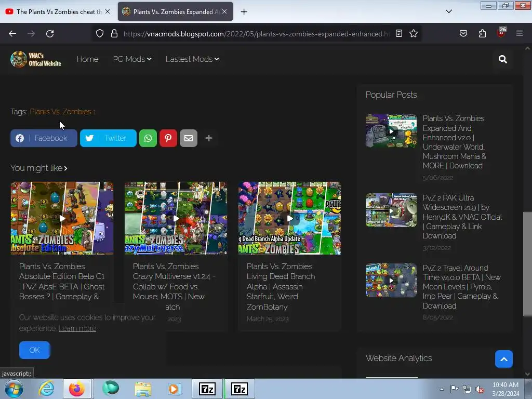The image size is (532, 399).
Task: Reload the current page
Action: (50, 34)
